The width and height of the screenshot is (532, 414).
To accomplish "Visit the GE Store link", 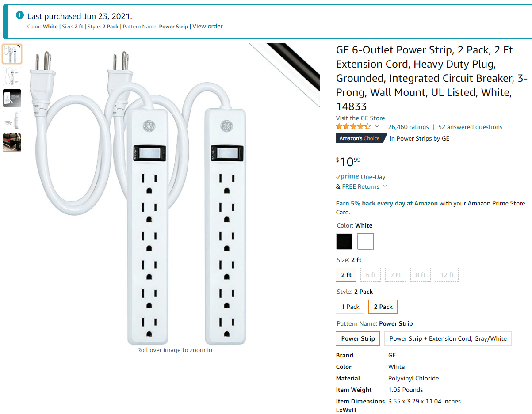I will [360, 118].
